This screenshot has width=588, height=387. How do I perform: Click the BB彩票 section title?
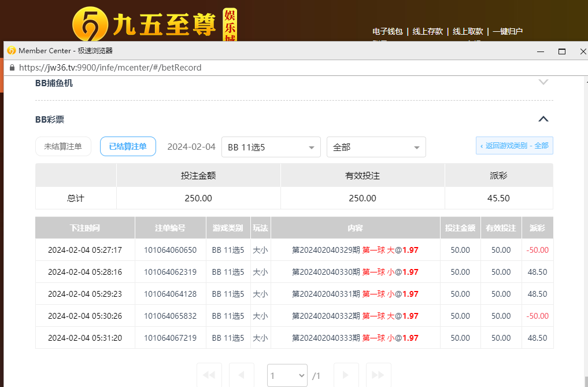[x=50, y=119]
